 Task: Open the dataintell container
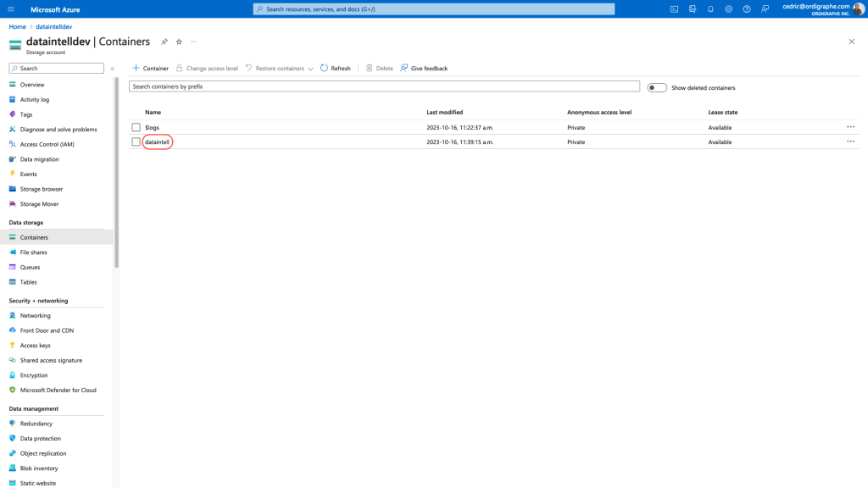tap(157, 142)
